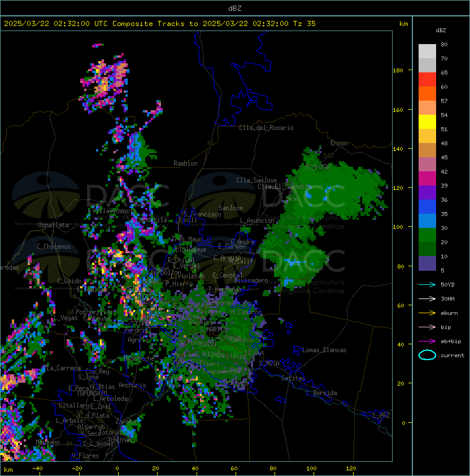This screenshot has width=470, height=476.
Task: Click the Uspallata map label
Action: point(53,225)
